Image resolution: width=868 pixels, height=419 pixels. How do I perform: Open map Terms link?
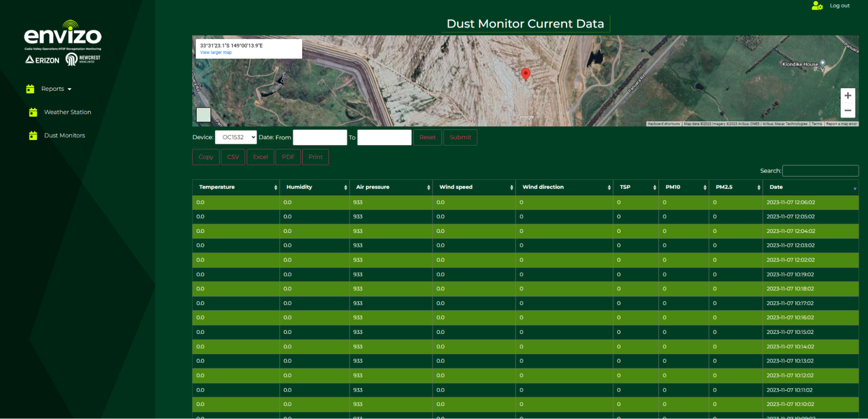pos(817,124)
